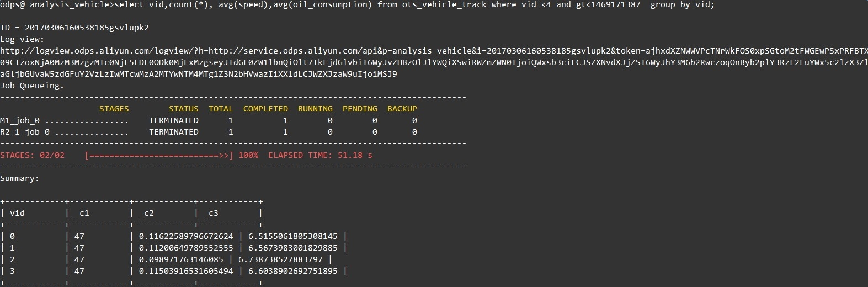The image size is (868, 287).
Task: Click value 6.738738527883797 in results
Action: click(x=280, y=259)
